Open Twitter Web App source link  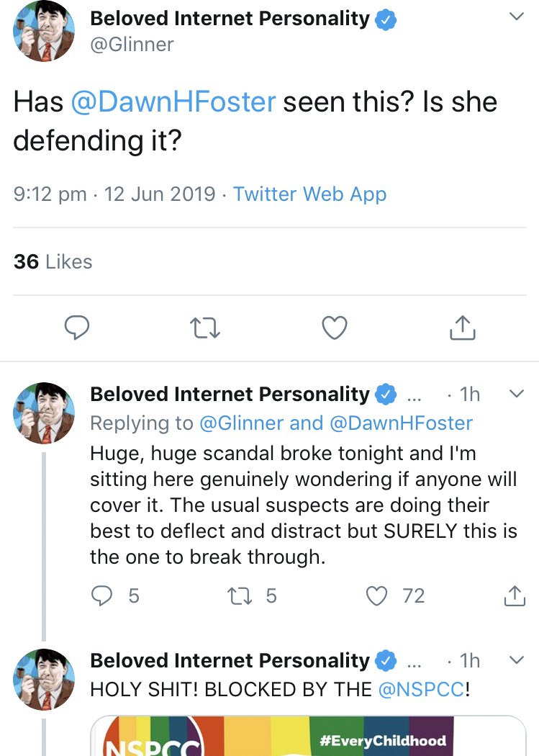[309, 194]
